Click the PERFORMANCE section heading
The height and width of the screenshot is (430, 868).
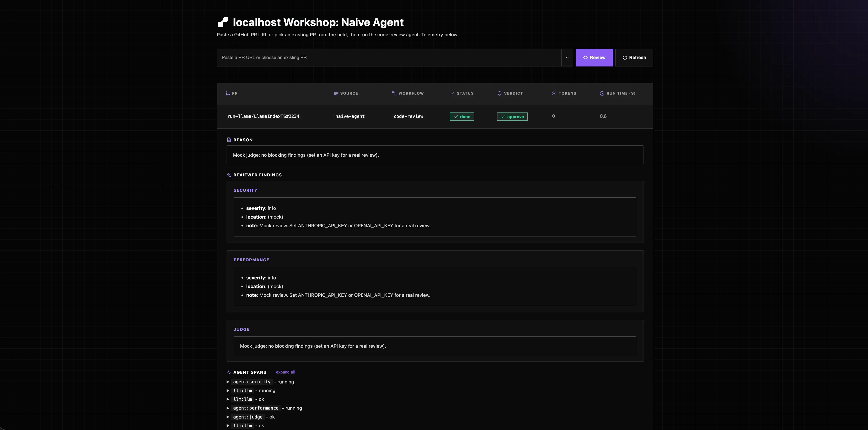[251, 260]
